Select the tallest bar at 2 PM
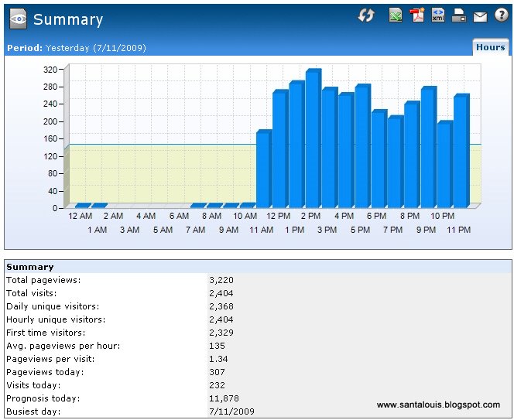514x420 pixels. (x=312, y=139)
